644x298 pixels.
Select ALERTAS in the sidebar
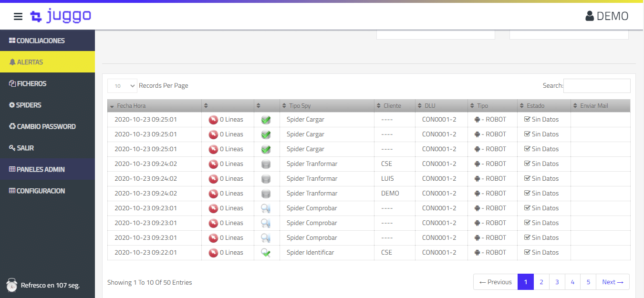coord(47,62)
